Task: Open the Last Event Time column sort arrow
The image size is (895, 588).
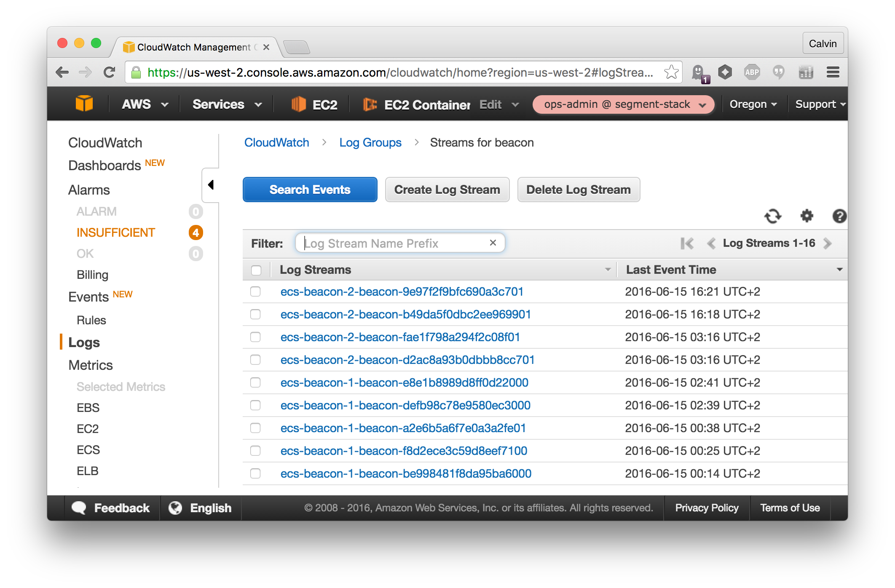Action: point(839,270)
